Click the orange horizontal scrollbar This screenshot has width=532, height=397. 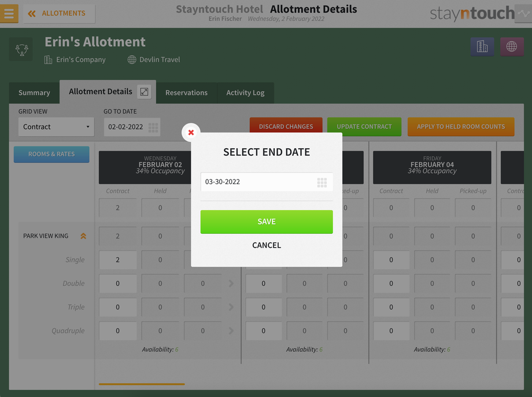coord(142,384)
